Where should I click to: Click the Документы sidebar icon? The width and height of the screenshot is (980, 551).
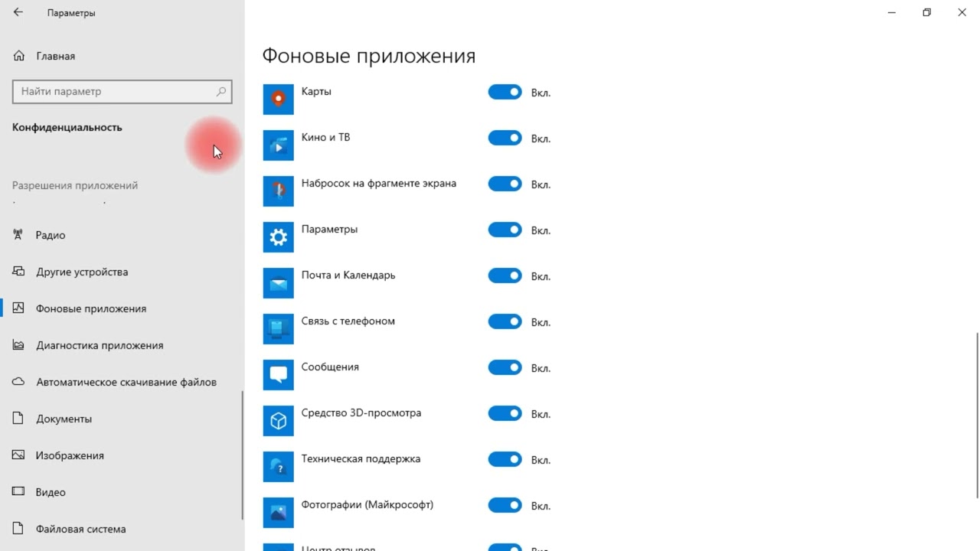click(19, 419)
